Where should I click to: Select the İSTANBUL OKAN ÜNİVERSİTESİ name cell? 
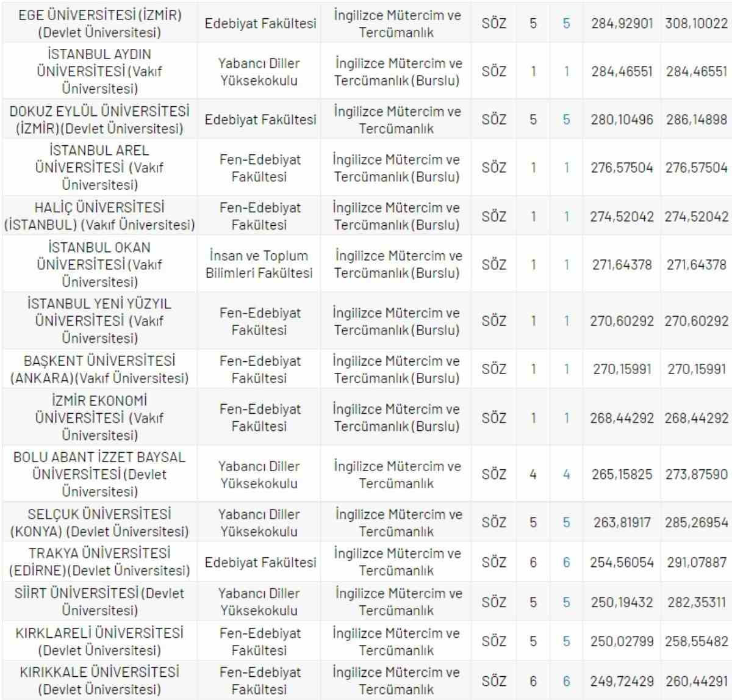click(99, 264)
